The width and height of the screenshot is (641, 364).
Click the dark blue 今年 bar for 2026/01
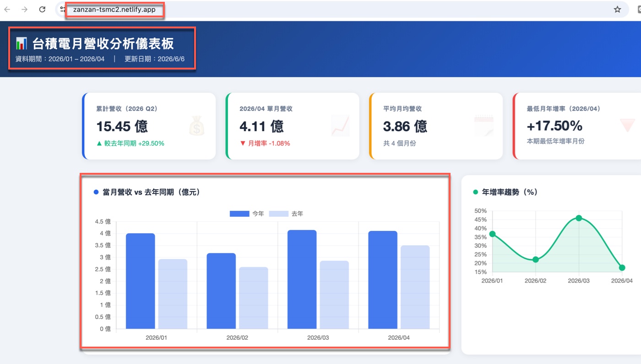click(x=141, y=281)
